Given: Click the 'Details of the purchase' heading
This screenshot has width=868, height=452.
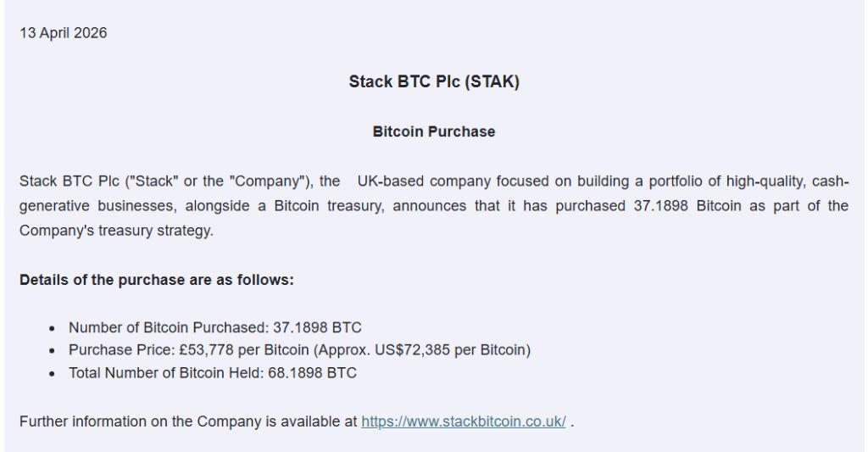Looking at the screenshot, I should (157, 280).
